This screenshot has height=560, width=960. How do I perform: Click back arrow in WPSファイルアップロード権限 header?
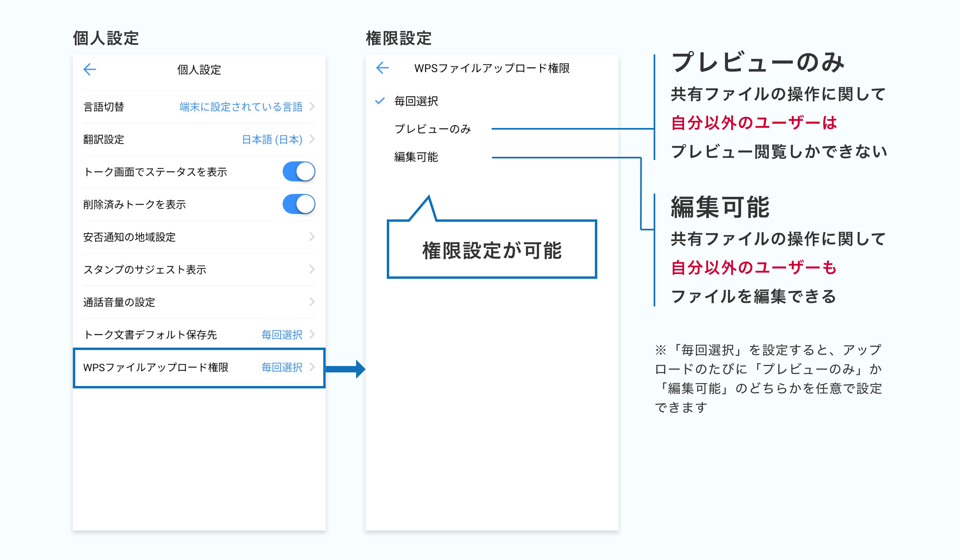click(382, 68)
